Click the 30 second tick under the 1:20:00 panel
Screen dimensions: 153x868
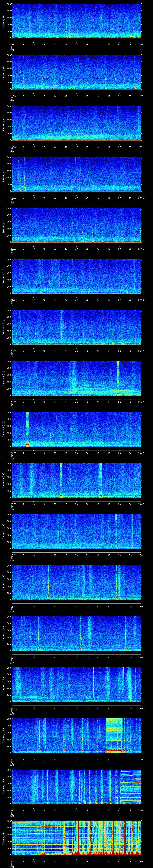(76, 249)
